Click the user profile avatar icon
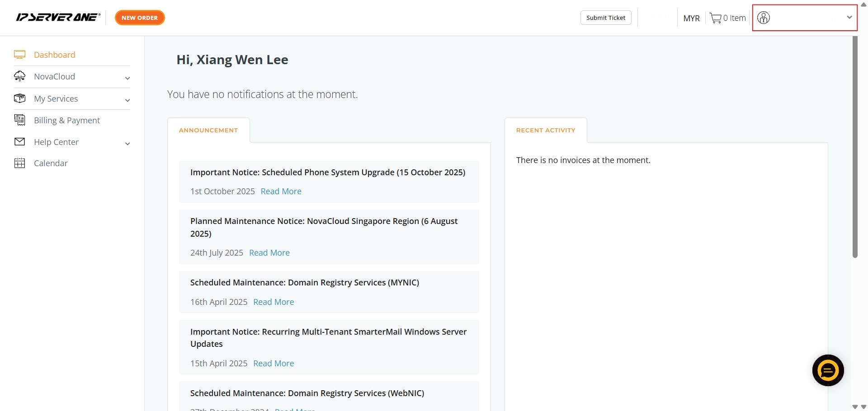Image resolution: width=868 pixels, height=411 pixels. pyautogui.click(x=764, y=18)
